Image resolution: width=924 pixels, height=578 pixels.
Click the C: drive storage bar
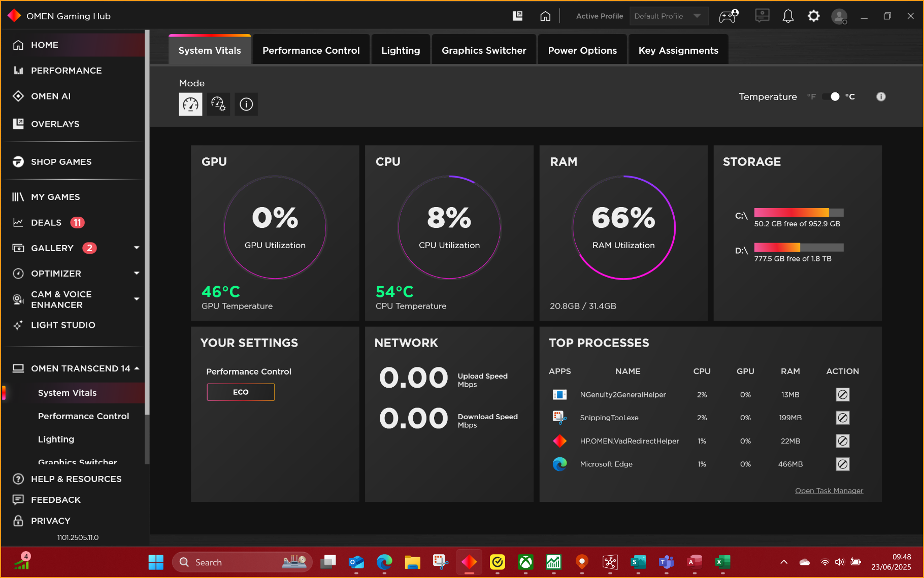(798, 213)
